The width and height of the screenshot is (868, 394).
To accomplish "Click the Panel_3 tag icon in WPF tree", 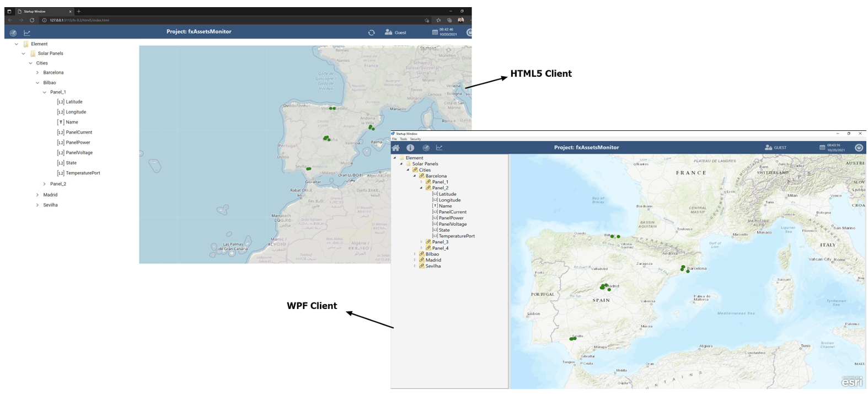I will coord(428,242).
